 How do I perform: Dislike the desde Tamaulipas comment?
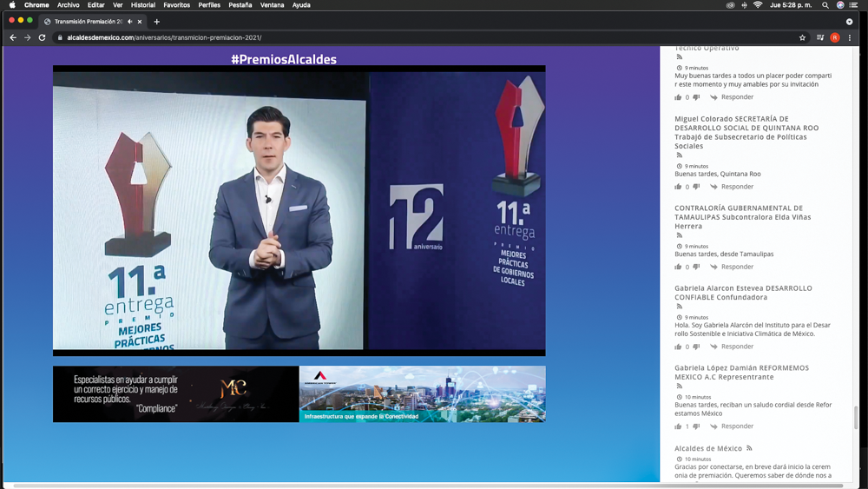click(696, 268)
